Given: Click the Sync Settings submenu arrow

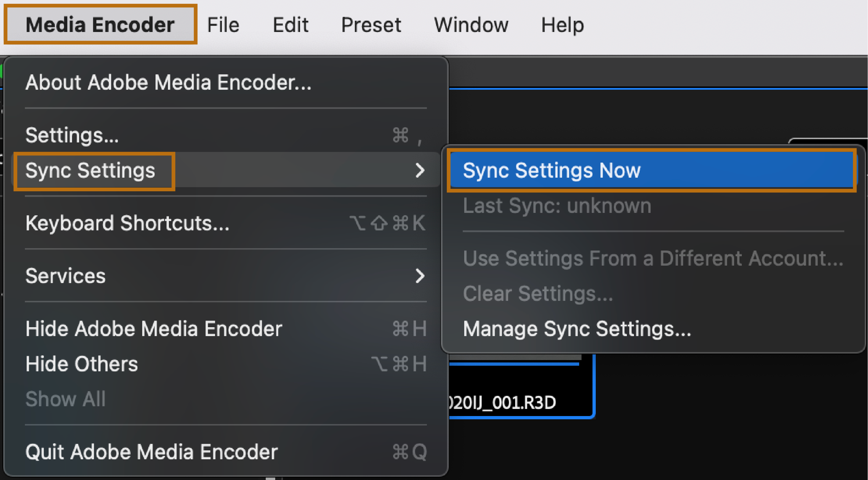Looking at the screenshot, I should 420,171.
